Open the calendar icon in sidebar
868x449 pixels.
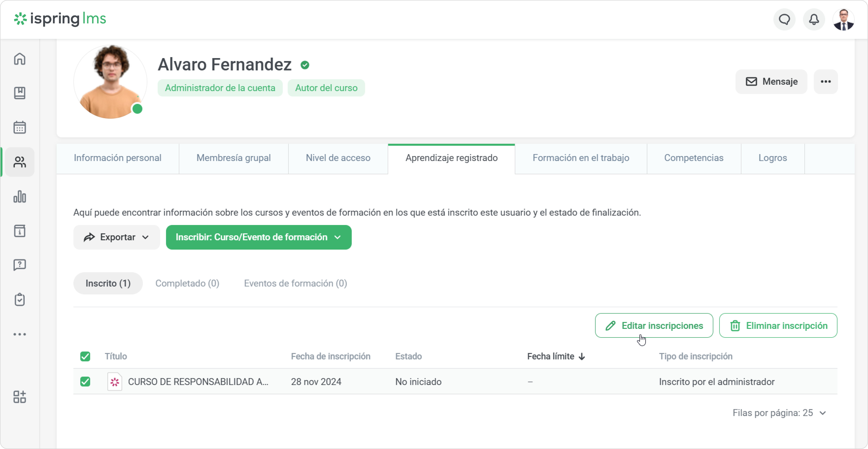(x=20, y=127)
